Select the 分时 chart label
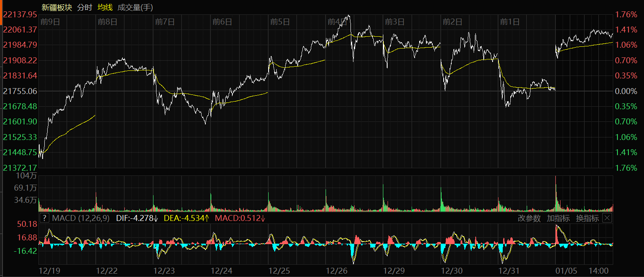This screenshot has height=277, width=644. tap(84, 8)
